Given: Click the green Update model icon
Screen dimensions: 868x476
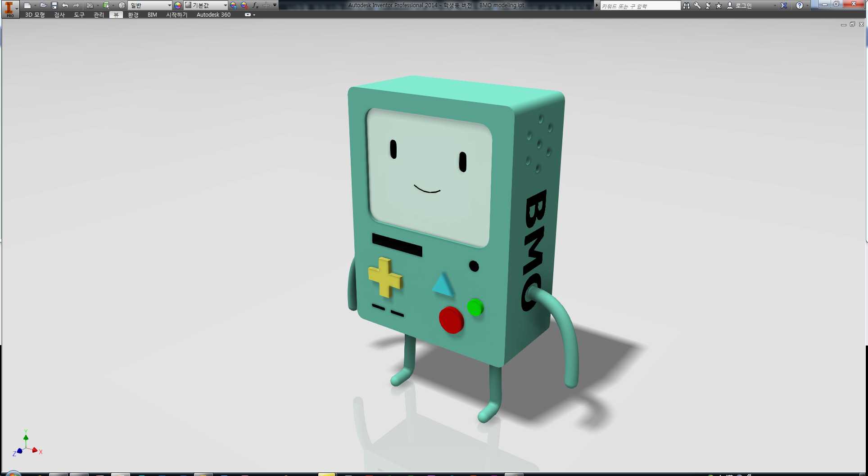Looking at the screenshot, I should (106, 5).
